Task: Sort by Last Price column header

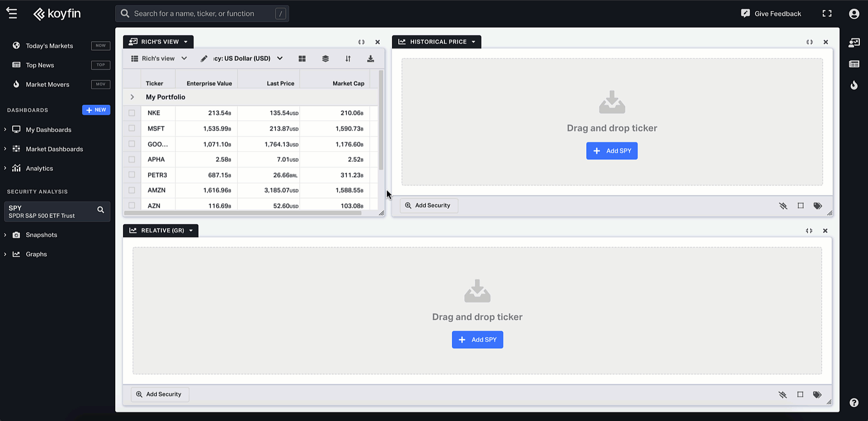Action: click(280, 83)
